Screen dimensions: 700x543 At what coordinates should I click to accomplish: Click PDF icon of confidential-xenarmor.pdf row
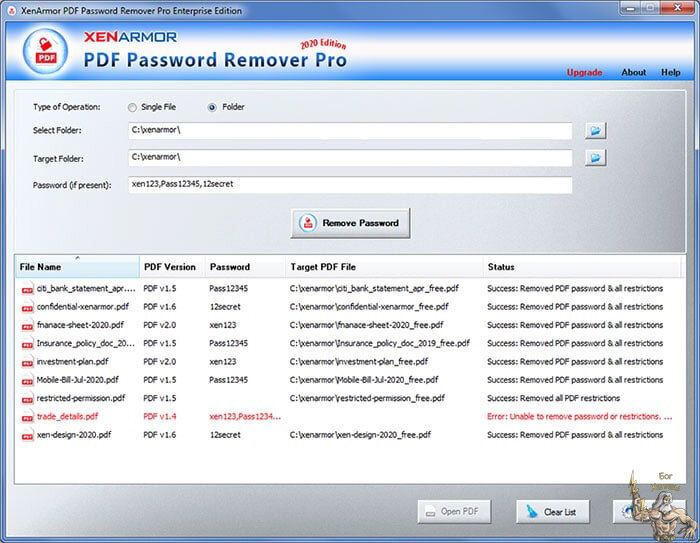click(27, 308)
